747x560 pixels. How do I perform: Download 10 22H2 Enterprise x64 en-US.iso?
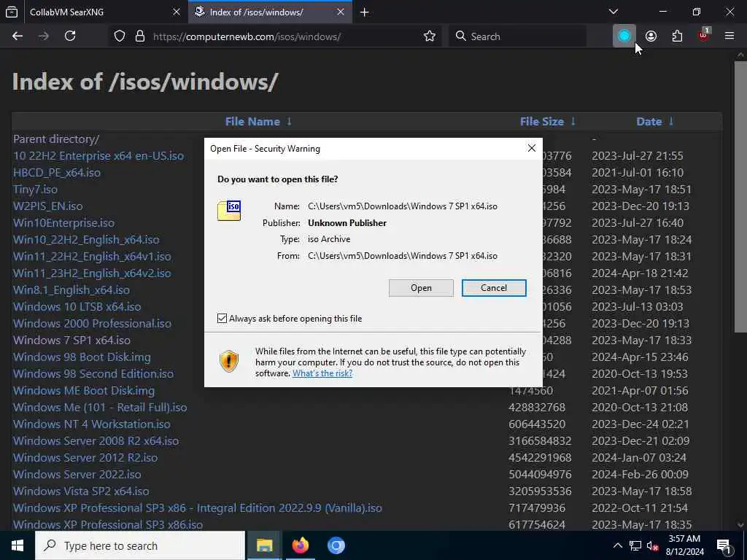click(98, 156)
